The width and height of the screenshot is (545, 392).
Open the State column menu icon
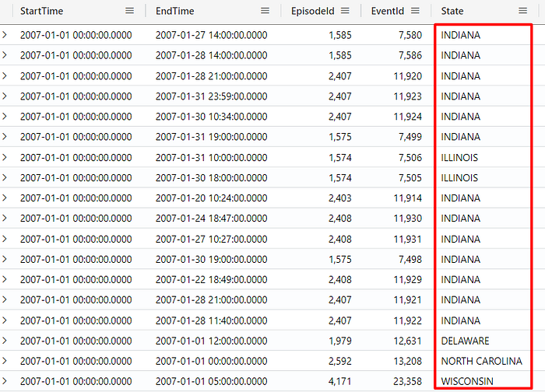[523, 11]
